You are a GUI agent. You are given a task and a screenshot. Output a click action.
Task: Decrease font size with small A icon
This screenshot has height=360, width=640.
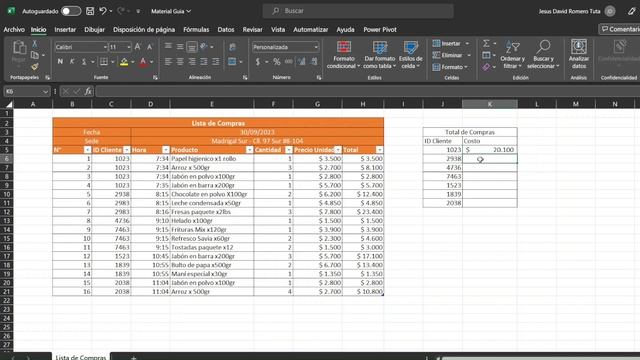pos(149,47)
